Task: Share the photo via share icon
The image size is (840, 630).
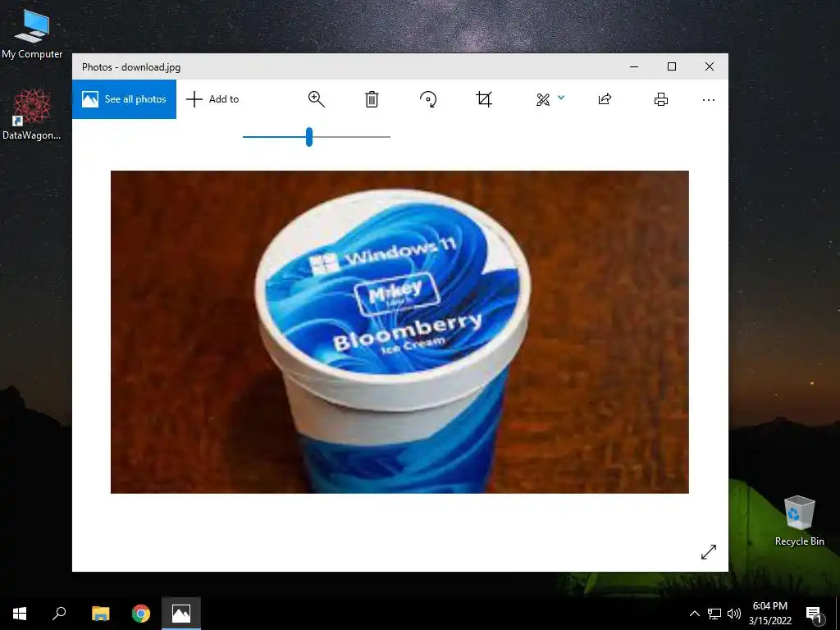Action: tap(605, 99)
